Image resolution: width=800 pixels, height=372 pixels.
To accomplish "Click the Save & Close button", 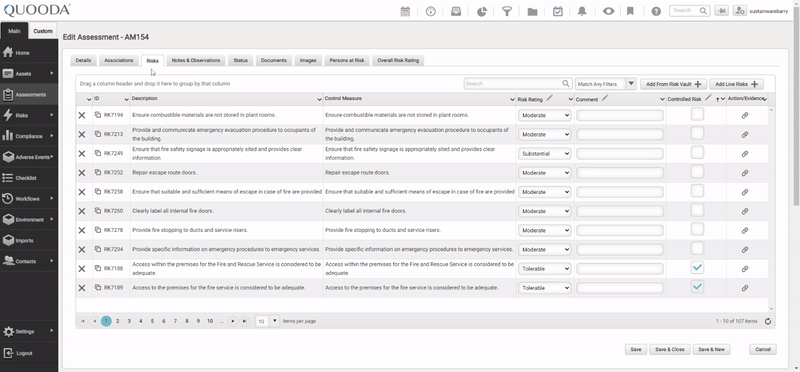I will coord(670,350).
